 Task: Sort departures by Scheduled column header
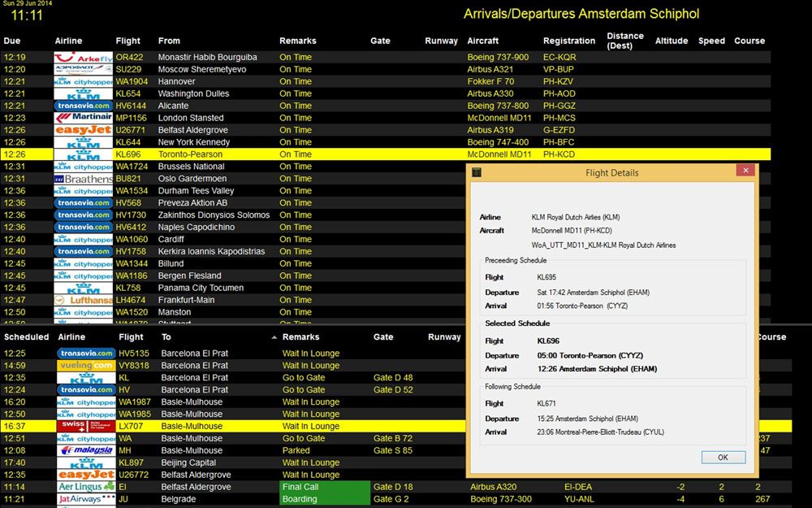point(26,337)
